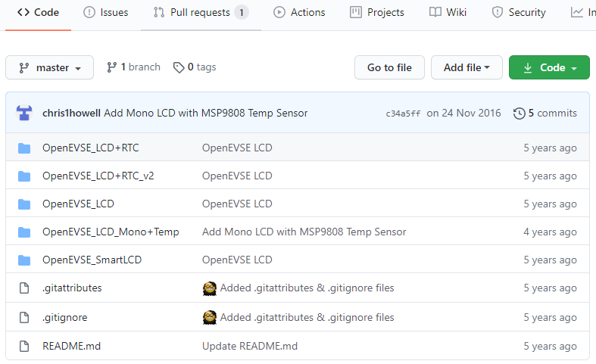Click the 'on 24 Nov 2016' date

click(x=463, y=114)
